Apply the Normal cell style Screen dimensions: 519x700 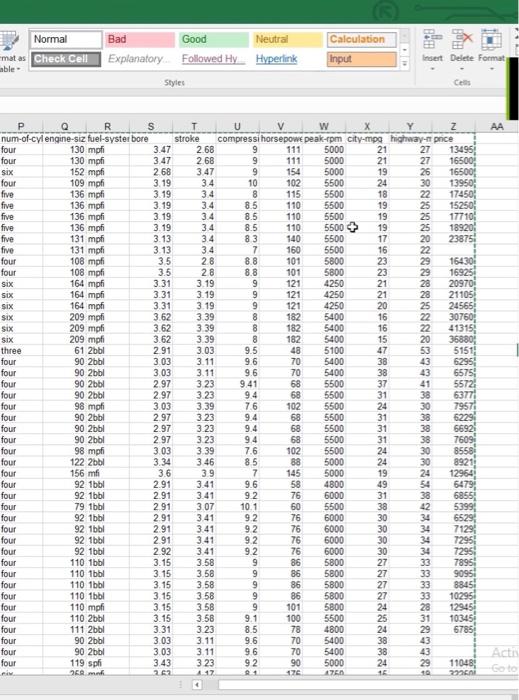(66, 39)
